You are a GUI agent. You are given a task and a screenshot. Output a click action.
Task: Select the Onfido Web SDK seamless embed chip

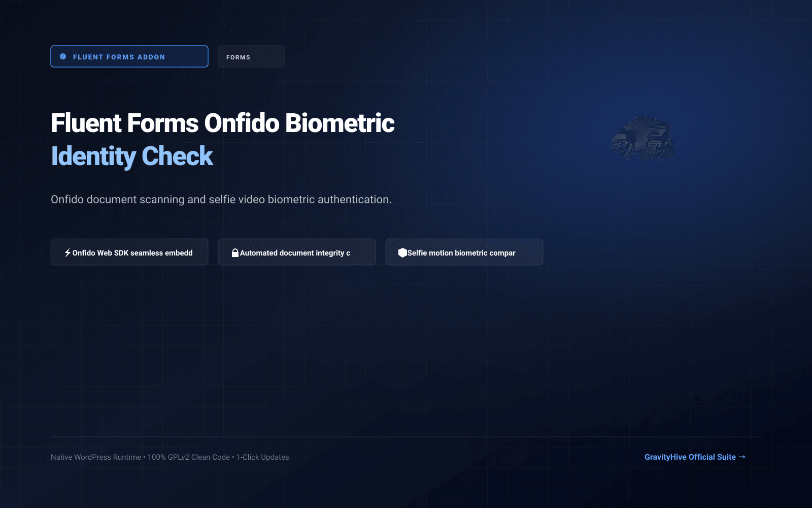[129, 252]
